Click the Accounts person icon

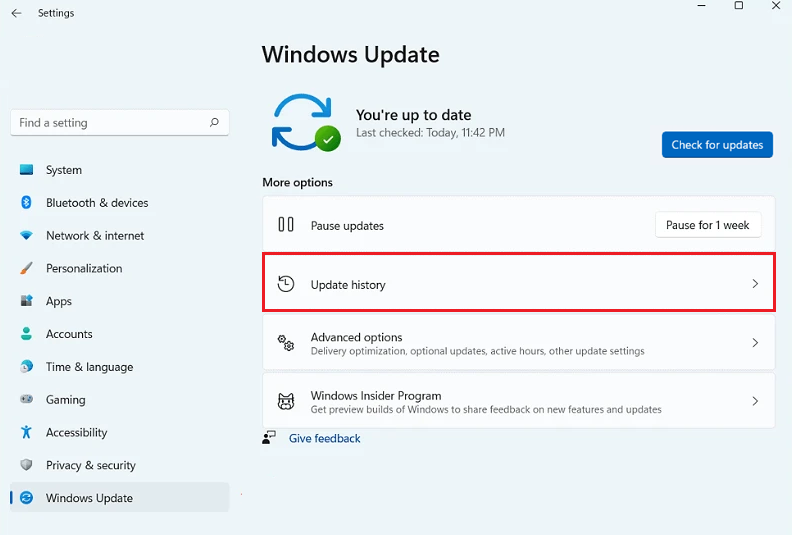tap(26, 334)
